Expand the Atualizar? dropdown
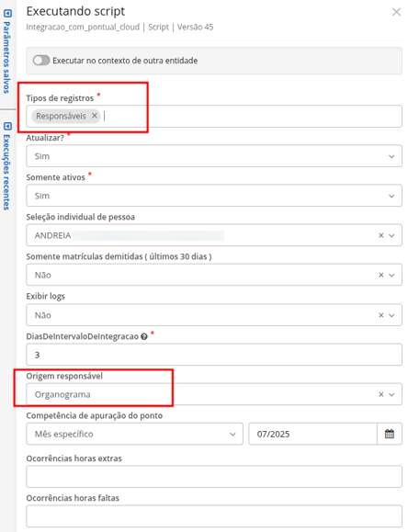This screenshot has width=408, height=532. [214, 156]
